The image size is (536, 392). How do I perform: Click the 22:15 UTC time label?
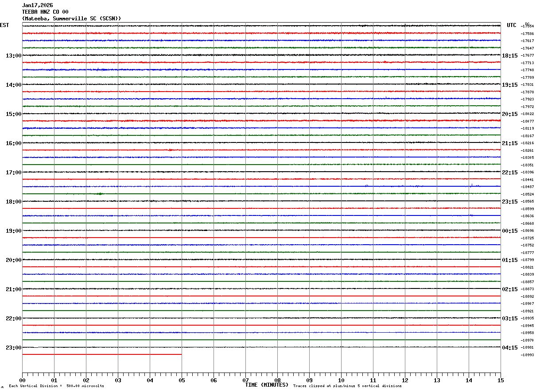pos(510,173)
